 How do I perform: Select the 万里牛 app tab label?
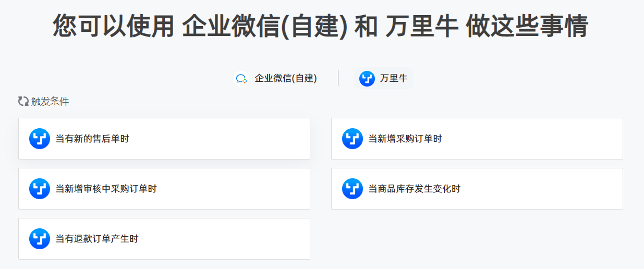pyautogui.click(x=394, y=79)
